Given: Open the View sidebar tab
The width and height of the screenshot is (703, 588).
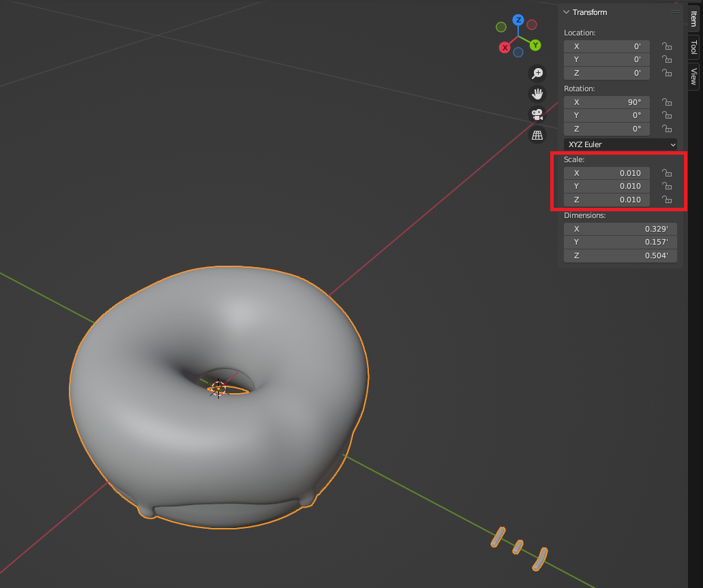Looking at the screenshot, I should point(693,75).
